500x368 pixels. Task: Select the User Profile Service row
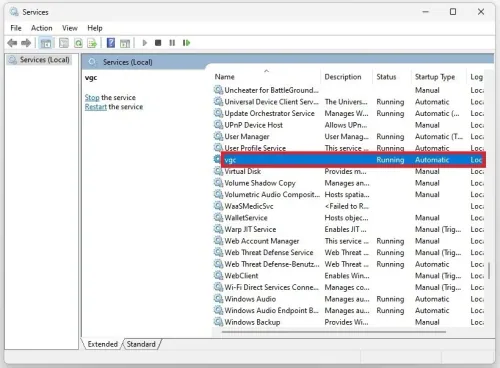(x=349, y=148)
